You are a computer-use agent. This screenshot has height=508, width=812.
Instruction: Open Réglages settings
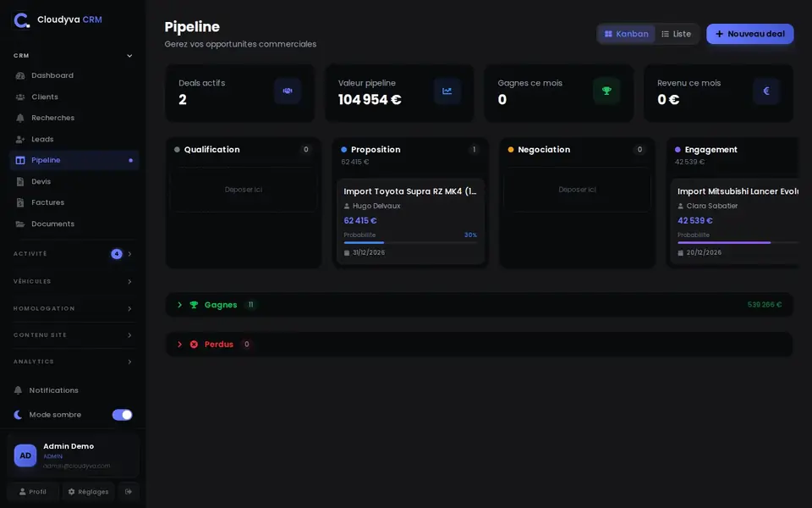[88, 491]
